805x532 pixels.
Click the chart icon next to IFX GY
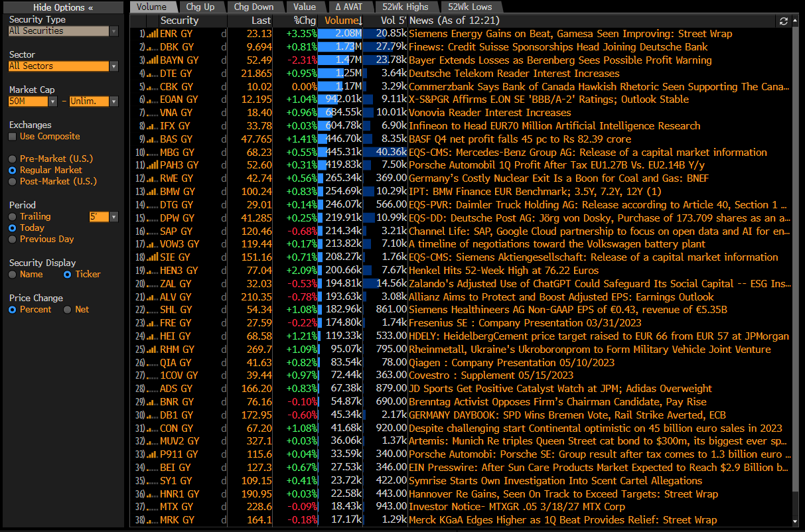click(x=152, y=126)
